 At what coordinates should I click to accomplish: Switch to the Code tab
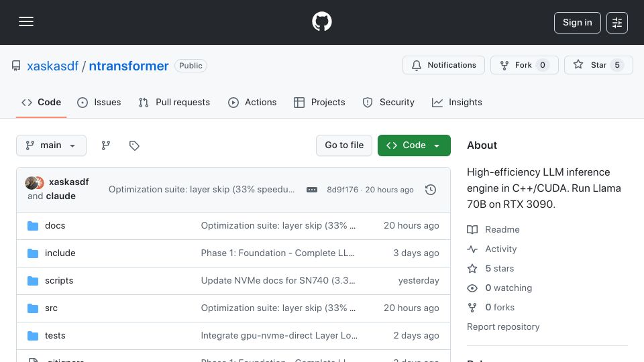(x=41, y=102)
